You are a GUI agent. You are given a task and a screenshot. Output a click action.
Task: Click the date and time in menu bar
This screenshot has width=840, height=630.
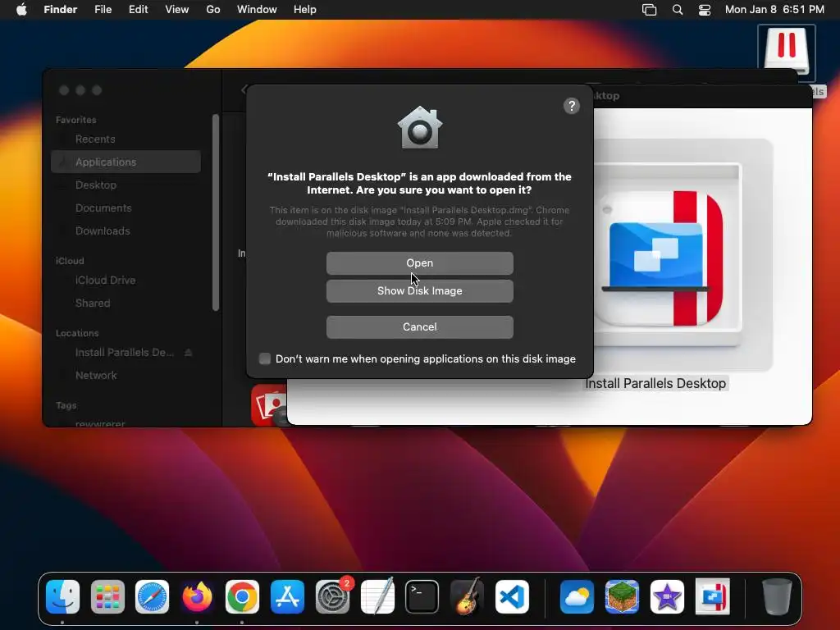click(774, 10)
